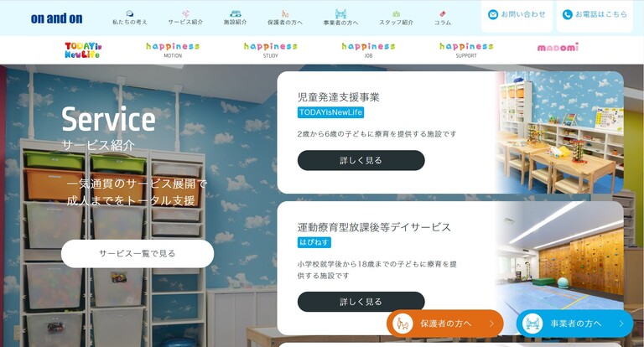The width and height of the screenshot is (644, 347).
Task: Open the 私たちの考え speech bubble icon
Action: 130,13
